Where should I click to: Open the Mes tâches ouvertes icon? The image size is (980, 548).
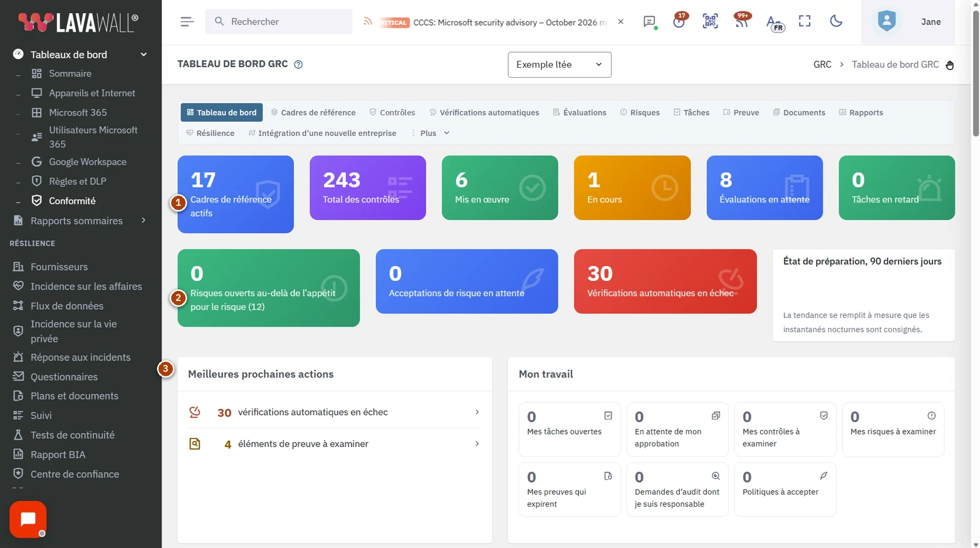pos(608,416)
